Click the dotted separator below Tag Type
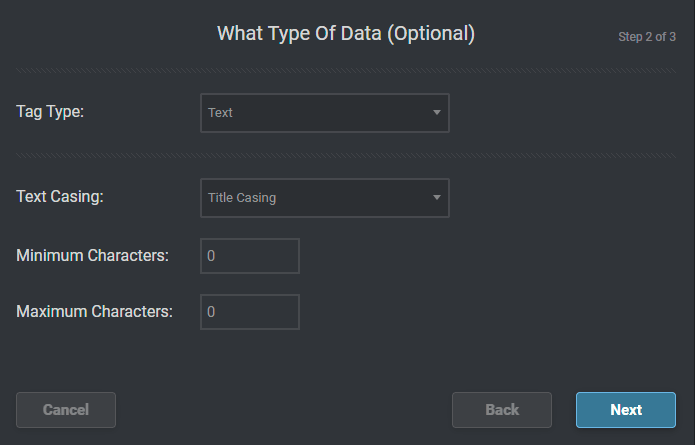The width and height of the screenshot is (695, 445). [x=347, y=155]
